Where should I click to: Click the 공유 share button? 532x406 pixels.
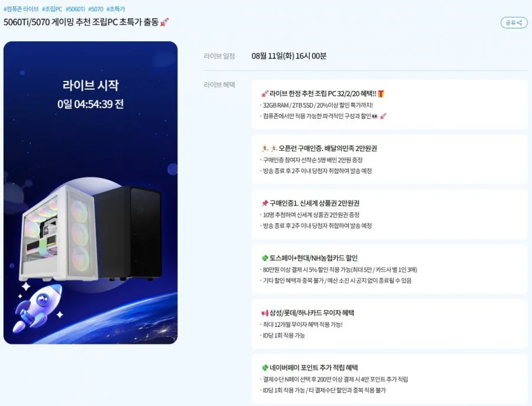514,22
